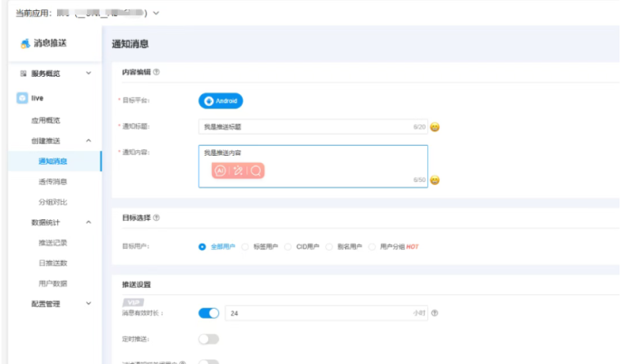Open the 当前应用 dropdown at top
The height and width of the screenshot is (364, 632).
157,13
